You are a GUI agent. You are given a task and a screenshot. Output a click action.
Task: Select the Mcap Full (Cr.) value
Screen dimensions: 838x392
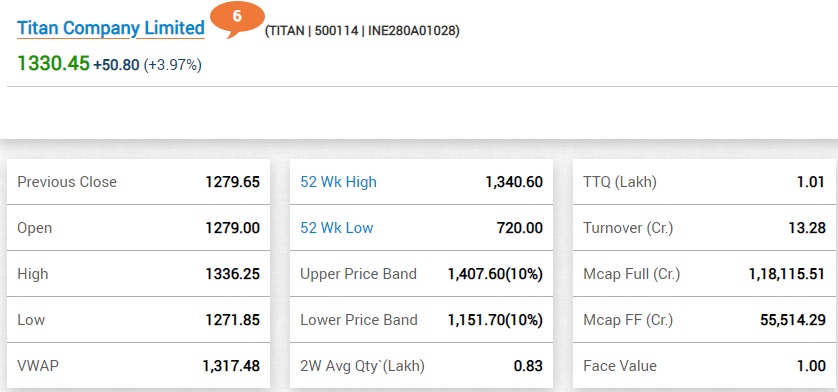787,274
